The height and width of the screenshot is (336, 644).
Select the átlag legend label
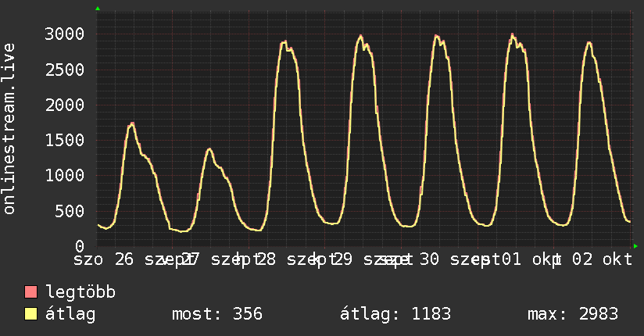pyautogui.click(x=70, y=314)
